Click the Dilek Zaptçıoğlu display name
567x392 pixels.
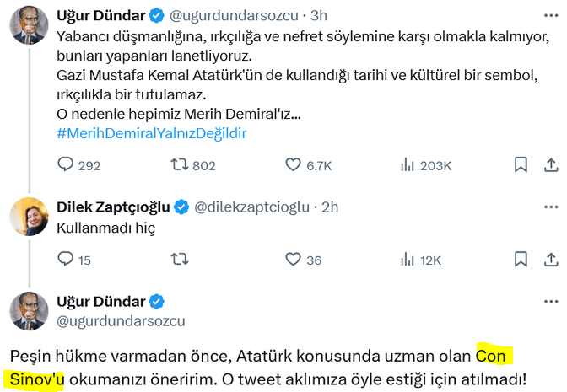[112, 207]
